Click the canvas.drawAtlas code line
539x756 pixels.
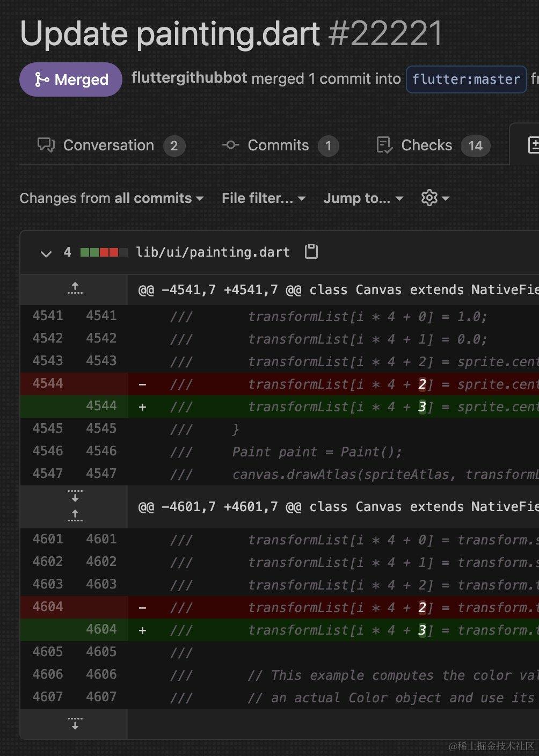[385, 474]
